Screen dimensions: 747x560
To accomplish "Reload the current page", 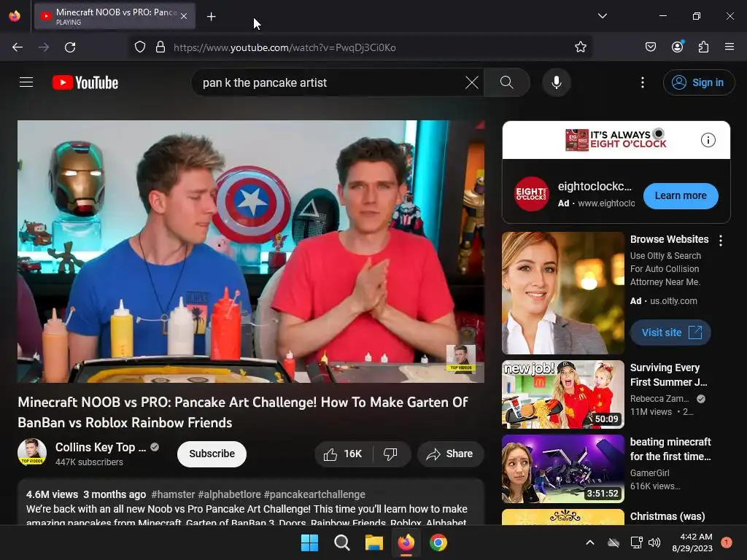I will click(x=70, y=47).
